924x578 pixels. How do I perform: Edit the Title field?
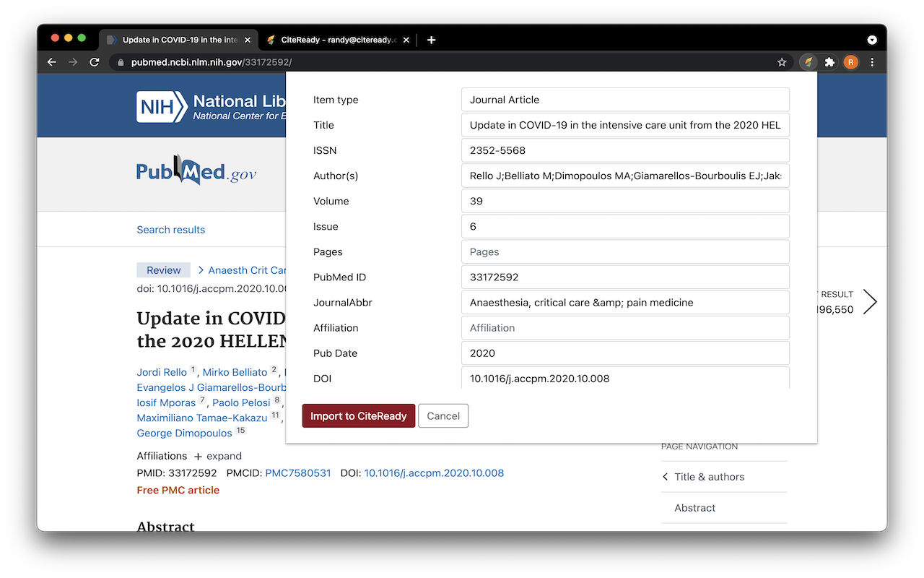coord(625,125)
